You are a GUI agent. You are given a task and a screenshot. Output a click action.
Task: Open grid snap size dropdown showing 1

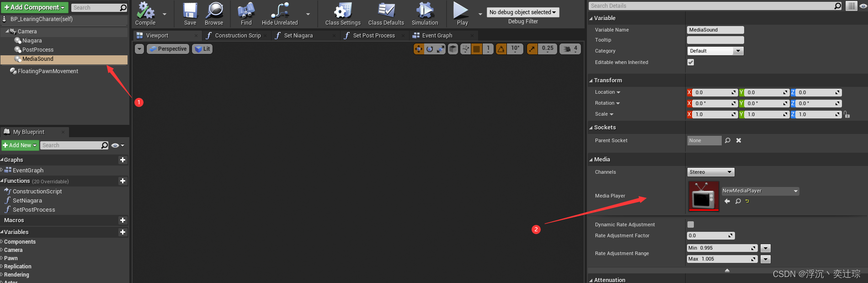pos(488,49)
